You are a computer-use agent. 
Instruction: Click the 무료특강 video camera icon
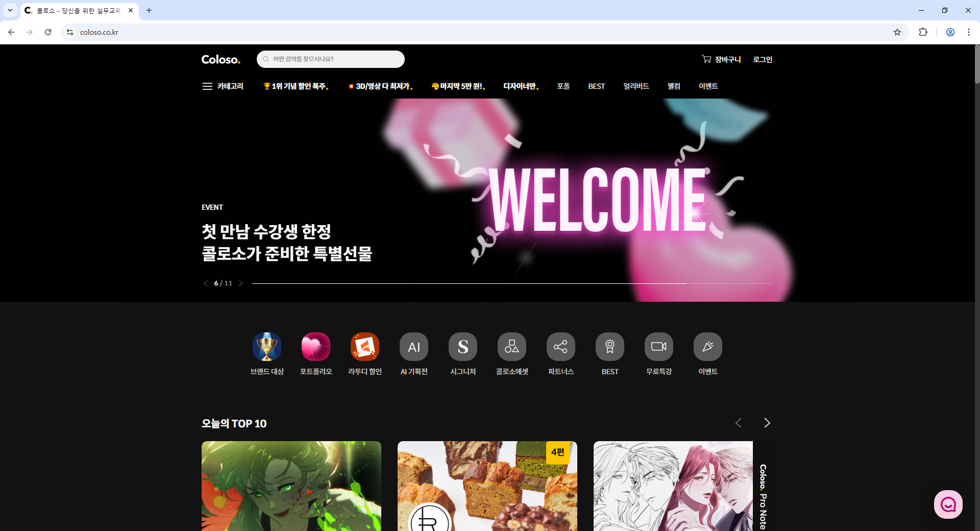pos(659,347)
